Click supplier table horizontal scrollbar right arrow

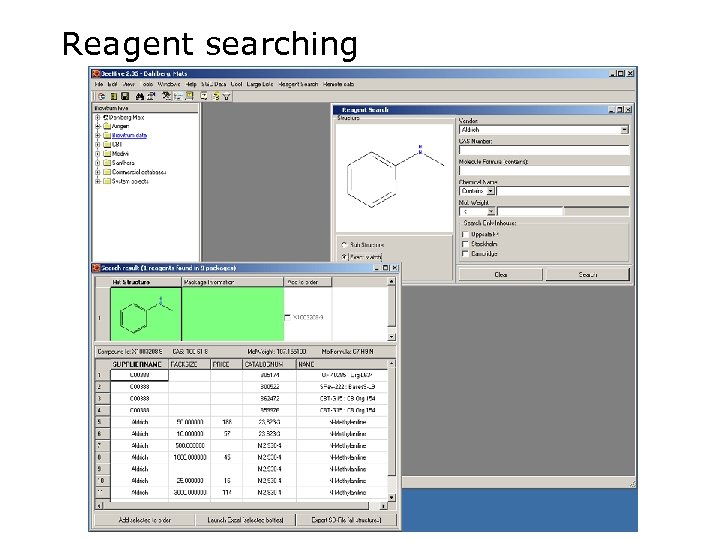point(383,506)
